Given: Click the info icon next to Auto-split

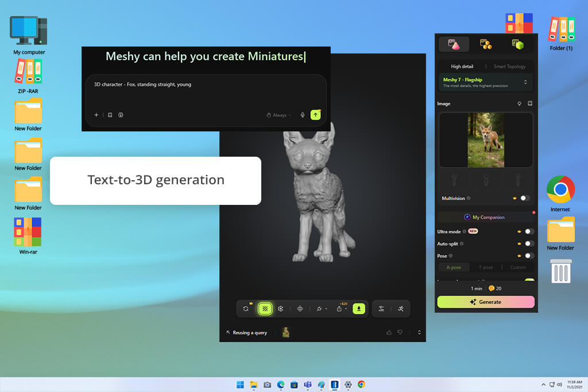Looking at the screenshot, I should 462,243.
